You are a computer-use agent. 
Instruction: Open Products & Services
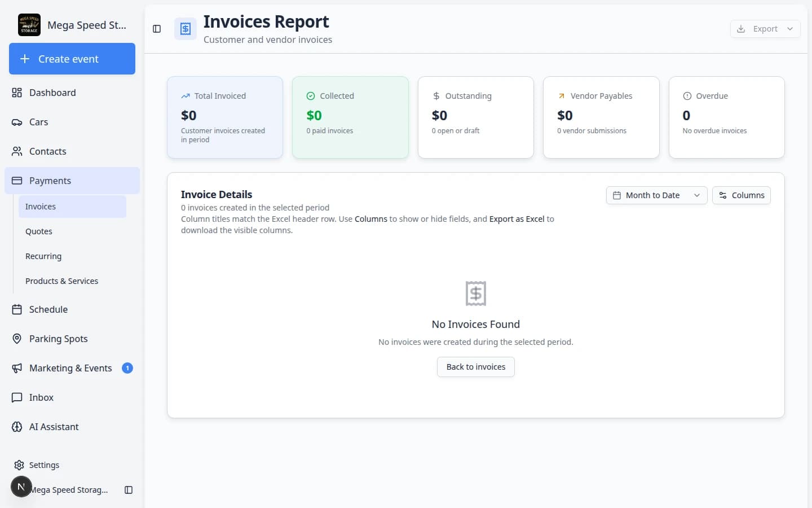tap(72, 281)
